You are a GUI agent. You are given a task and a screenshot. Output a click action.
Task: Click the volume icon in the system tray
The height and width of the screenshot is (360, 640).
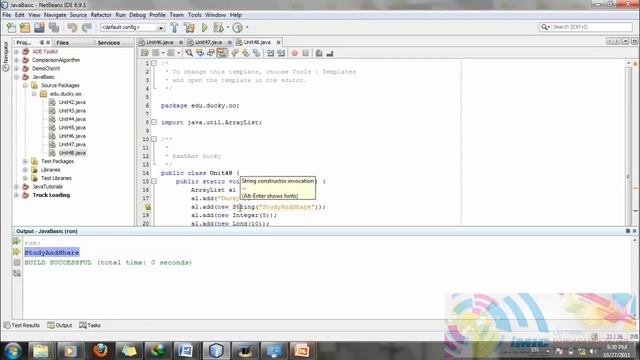click(x=593, y=351)
